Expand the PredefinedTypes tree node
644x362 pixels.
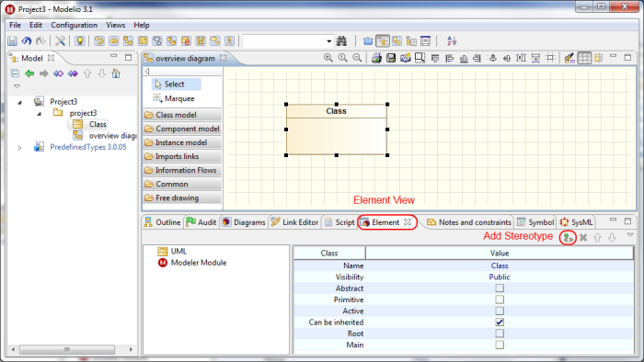pyautogui.click(x=19, y=148)
